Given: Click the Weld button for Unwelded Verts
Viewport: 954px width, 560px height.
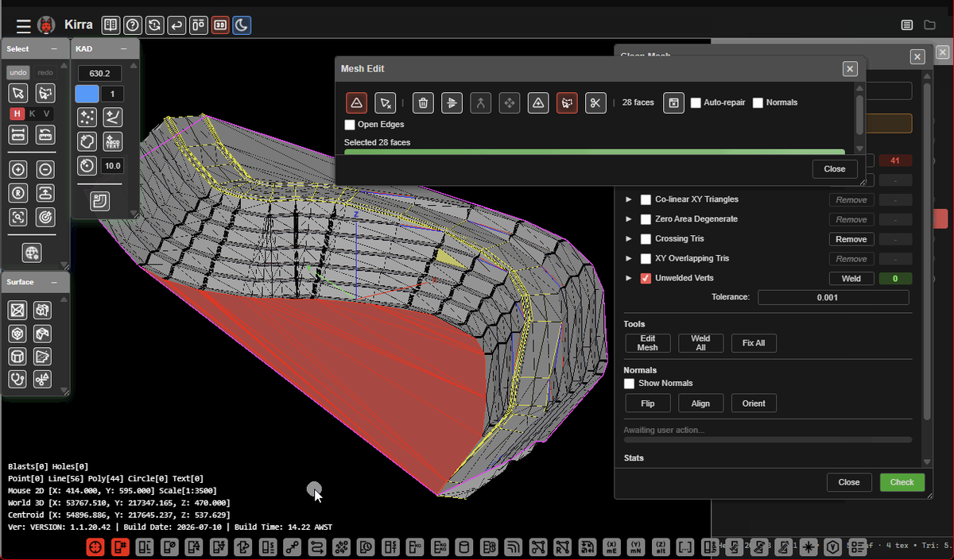Looking at the screenshot, I should pyautogui.click(x=851, y=278).
